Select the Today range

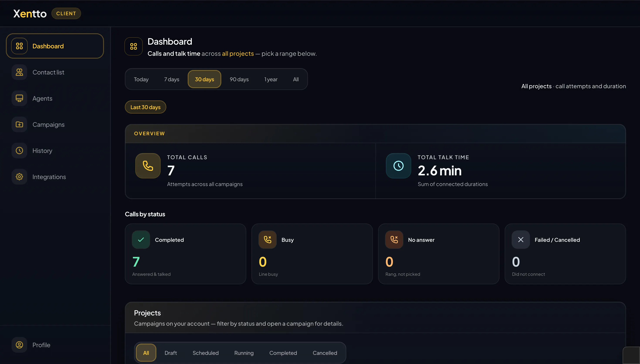(x=141, y=79)
